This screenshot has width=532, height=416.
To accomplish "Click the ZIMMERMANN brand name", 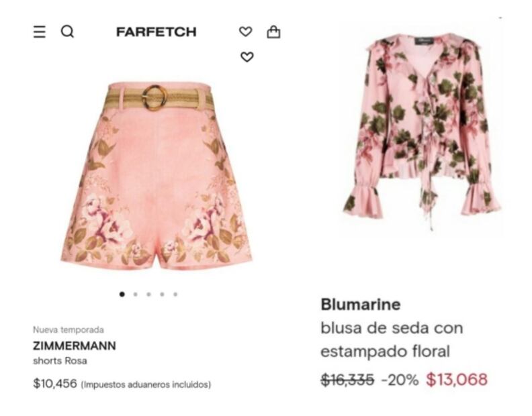I will click(75, 346).
